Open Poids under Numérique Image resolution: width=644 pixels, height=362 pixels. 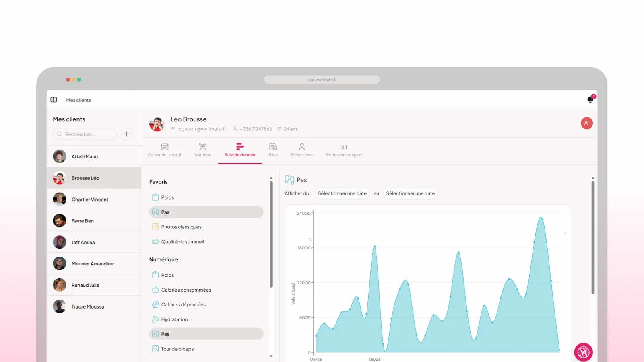(206, 275)
